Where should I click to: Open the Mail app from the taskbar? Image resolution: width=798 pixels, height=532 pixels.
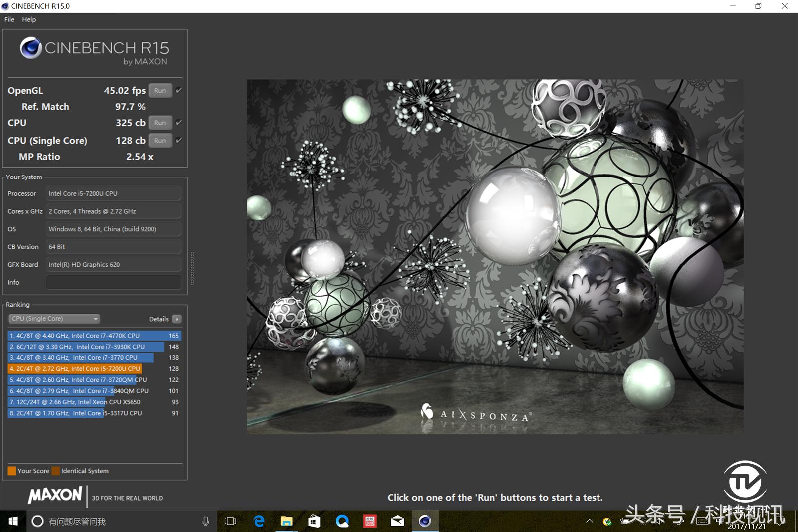398,521
